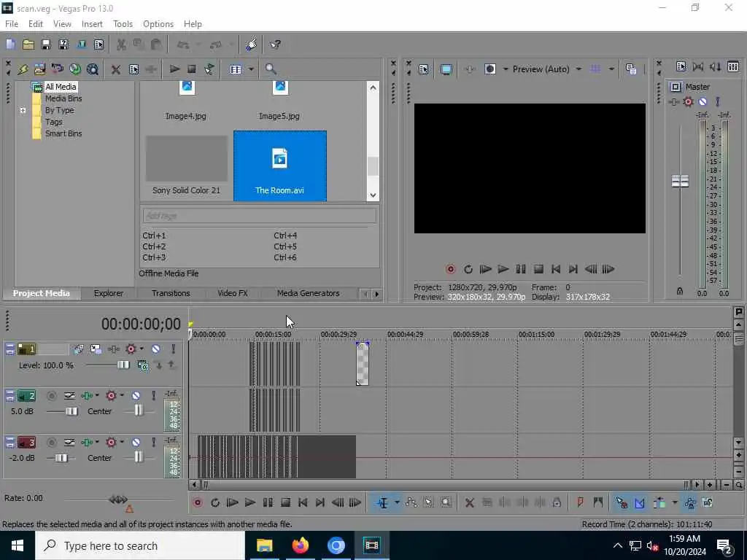This screenshot has width=747, height=560.
Task: Solo video track 1
Action: [x=174, y=349]
